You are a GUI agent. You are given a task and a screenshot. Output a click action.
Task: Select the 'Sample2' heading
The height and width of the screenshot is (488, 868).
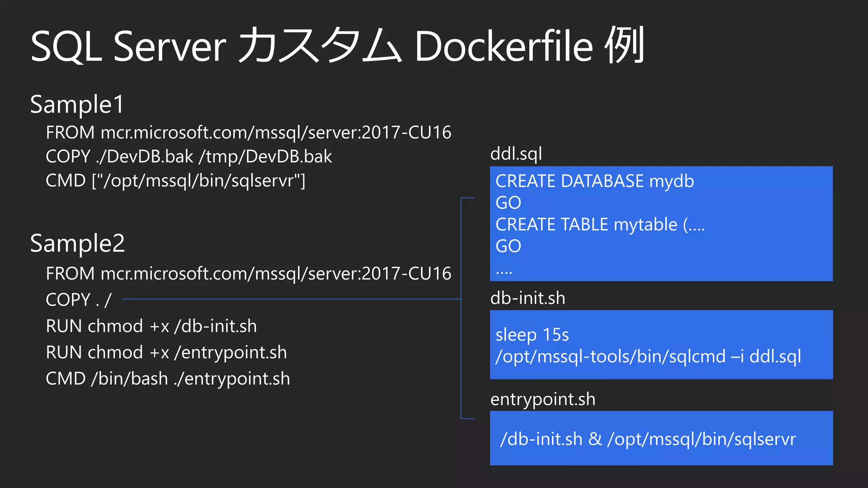78,244
